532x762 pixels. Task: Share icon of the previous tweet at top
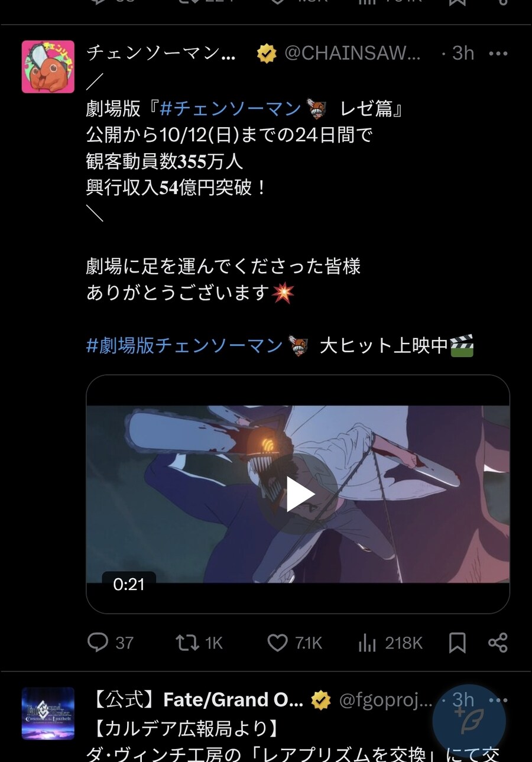(502, 2)
